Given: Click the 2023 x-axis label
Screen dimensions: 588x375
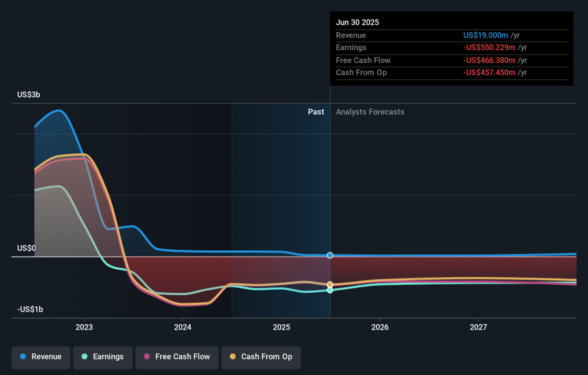Looking at the screenshot, I should click(84, 327).
